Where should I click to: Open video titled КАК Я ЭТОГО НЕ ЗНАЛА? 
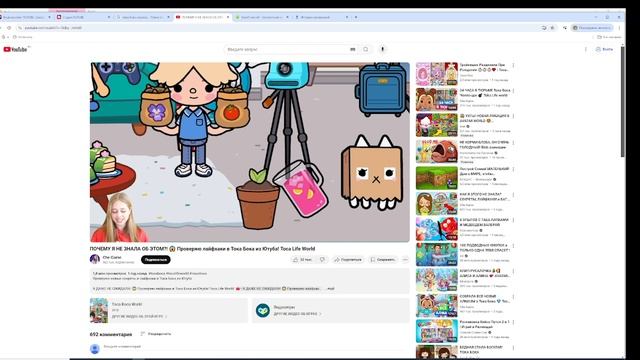coord(484,197)
